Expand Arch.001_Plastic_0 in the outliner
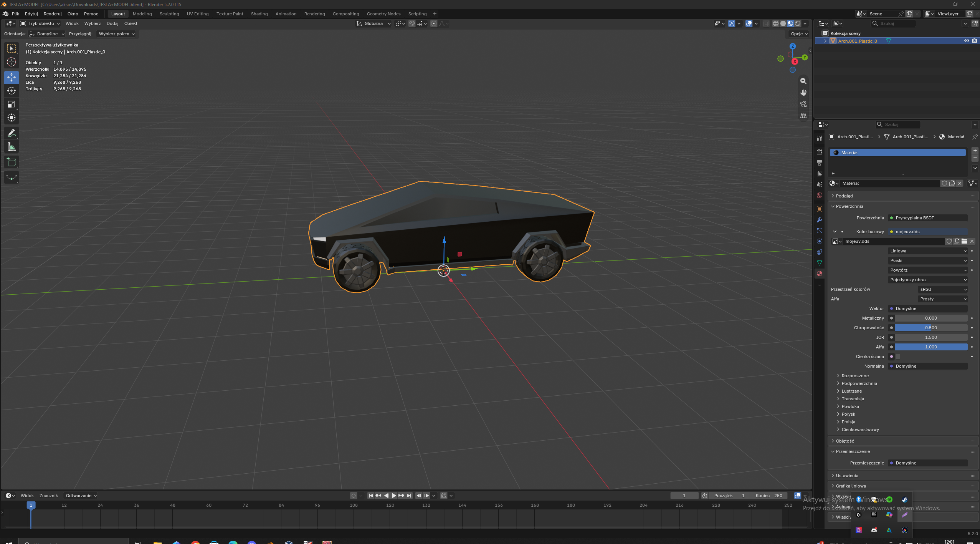Screen dimensions: 980x544 click(825, 41)
